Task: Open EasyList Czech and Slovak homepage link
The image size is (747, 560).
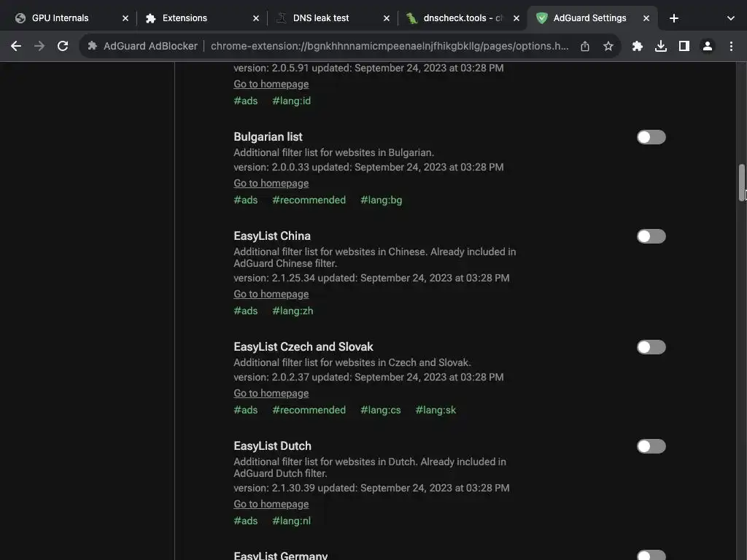Action: click(x=271, y=393)
